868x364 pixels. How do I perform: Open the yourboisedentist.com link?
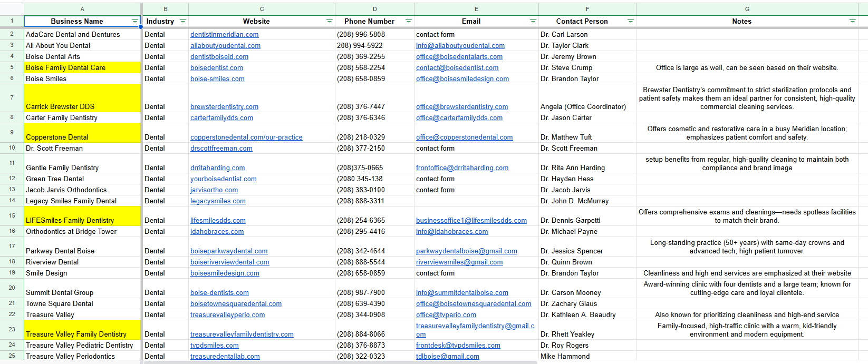pos(224,179)
